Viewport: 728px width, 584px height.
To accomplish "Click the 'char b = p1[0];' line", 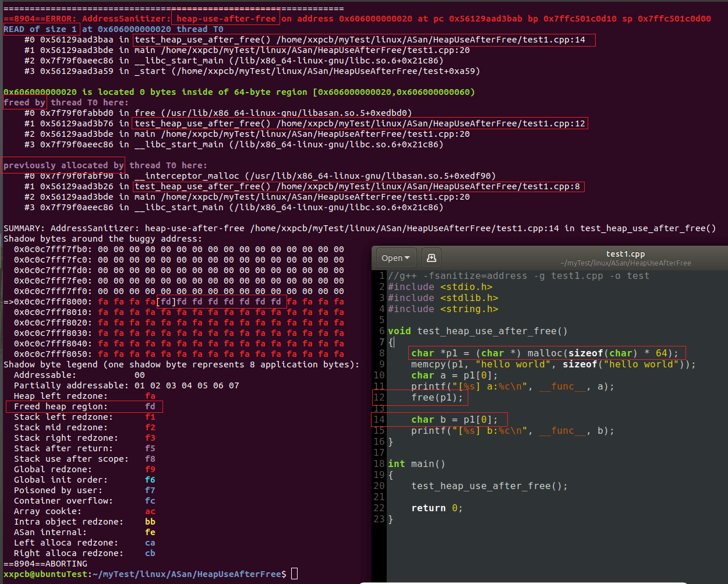I will click(454, 420).
